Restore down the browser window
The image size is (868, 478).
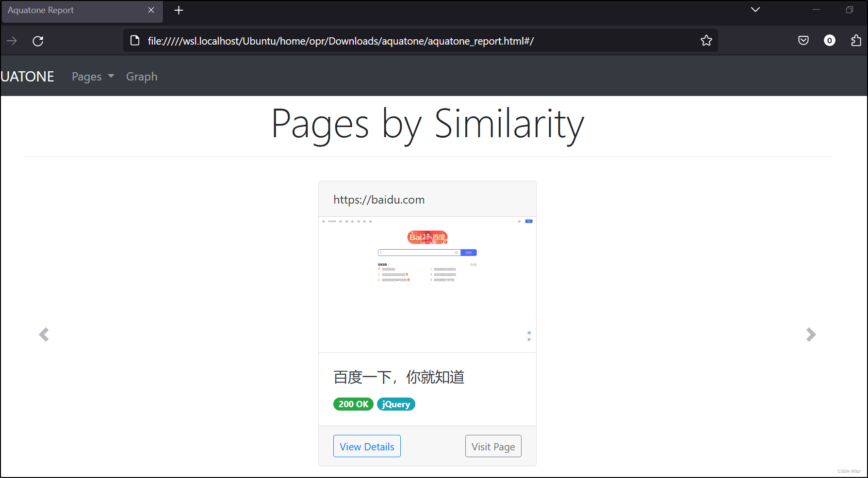pos(849,10)
